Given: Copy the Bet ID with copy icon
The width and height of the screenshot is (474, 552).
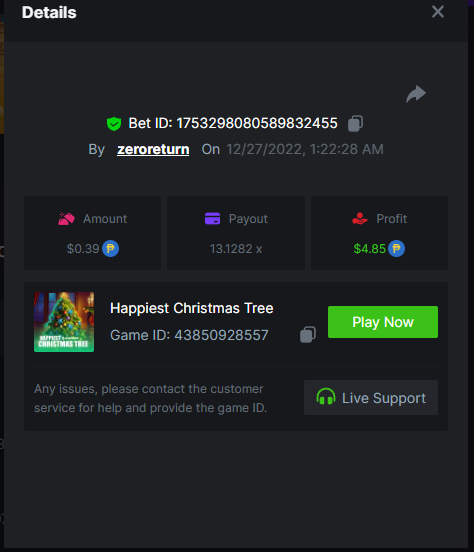Looking at the screenshot, I should pyautogui.click(x=355, y=124).
